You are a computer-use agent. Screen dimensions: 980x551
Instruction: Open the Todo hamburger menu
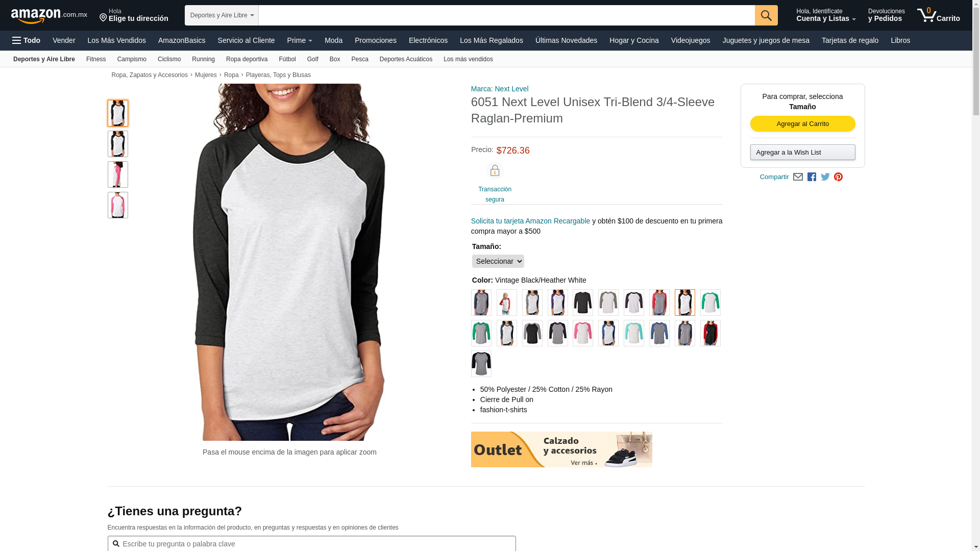(26, 40)
